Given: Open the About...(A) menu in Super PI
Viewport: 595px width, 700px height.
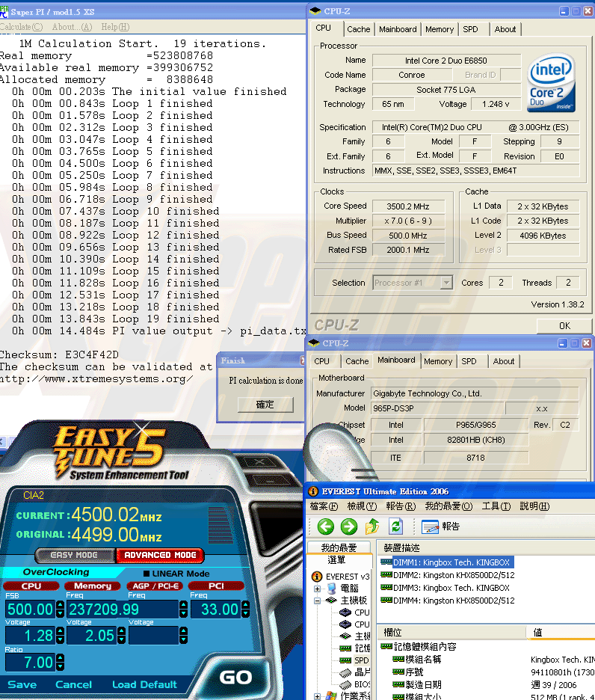Looking at the screenshot, I should pyautogui.click(x=72, y=27).
